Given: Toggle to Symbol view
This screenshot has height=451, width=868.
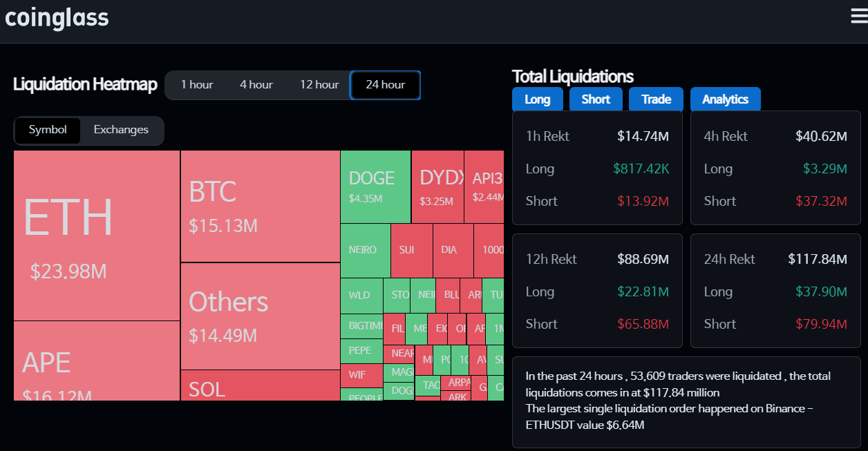Looking at the screenshot, I should tap(48, 130).
